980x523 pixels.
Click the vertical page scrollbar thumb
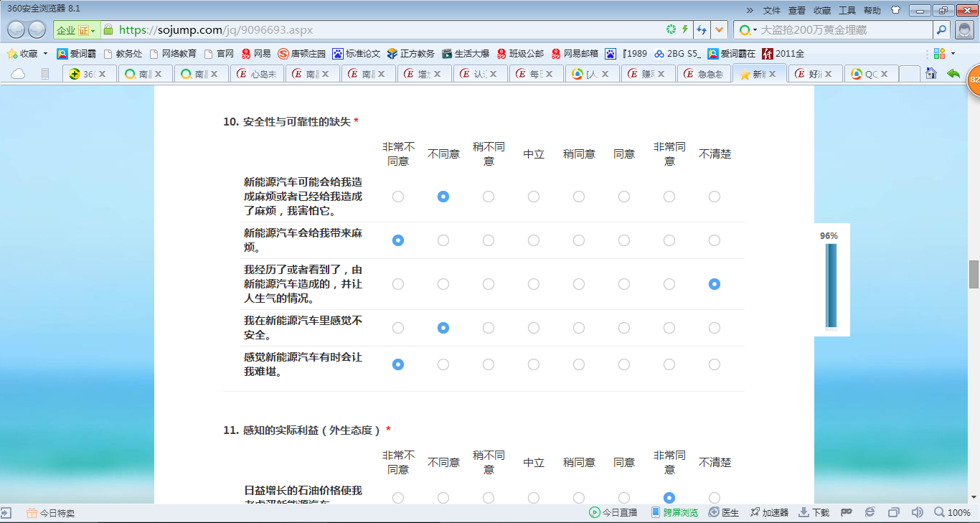pyautogui.click(x=974, y=274)
